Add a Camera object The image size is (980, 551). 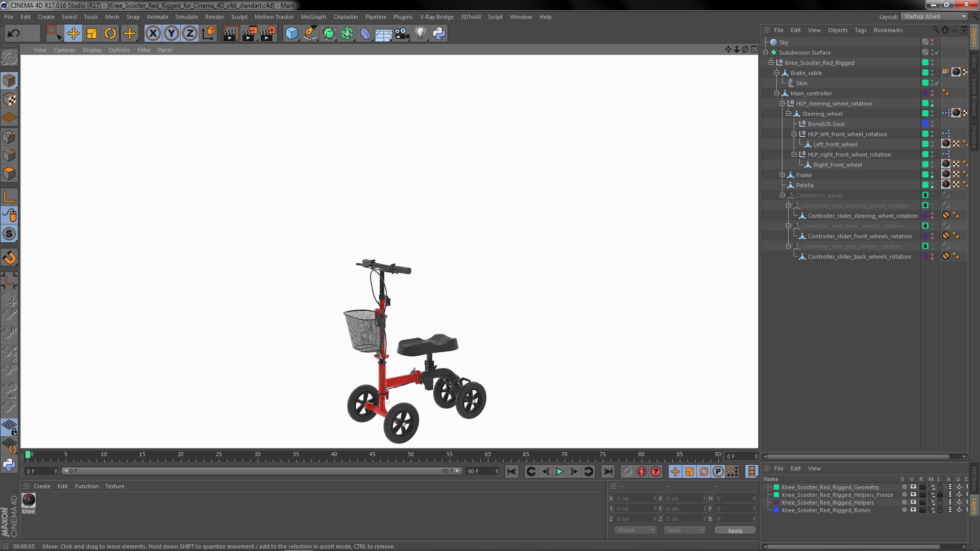402,34
